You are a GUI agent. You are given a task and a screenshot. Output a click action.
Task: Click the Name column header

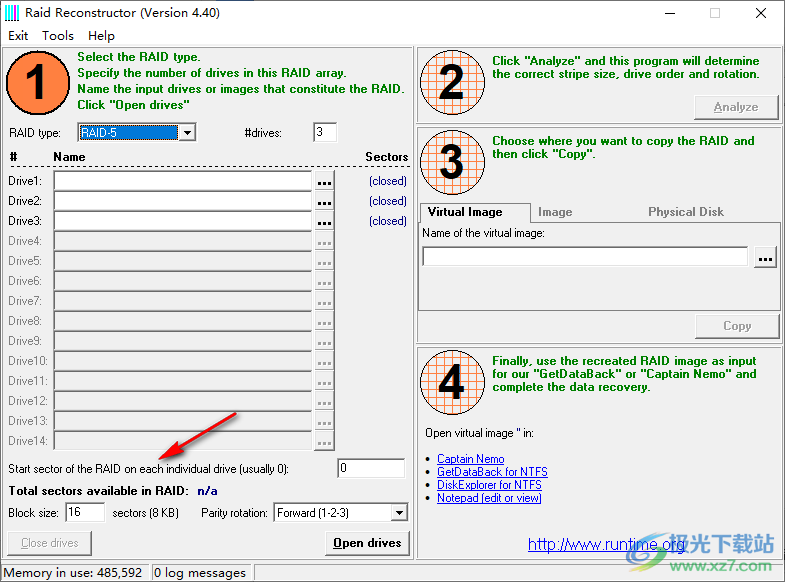69,157
